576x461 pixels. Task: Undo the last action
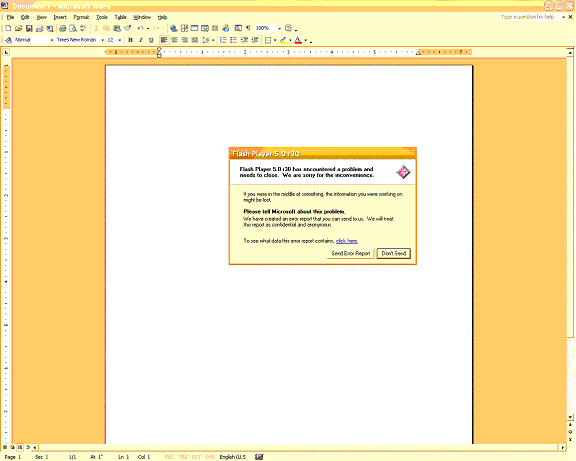click(x=141, y=28)
